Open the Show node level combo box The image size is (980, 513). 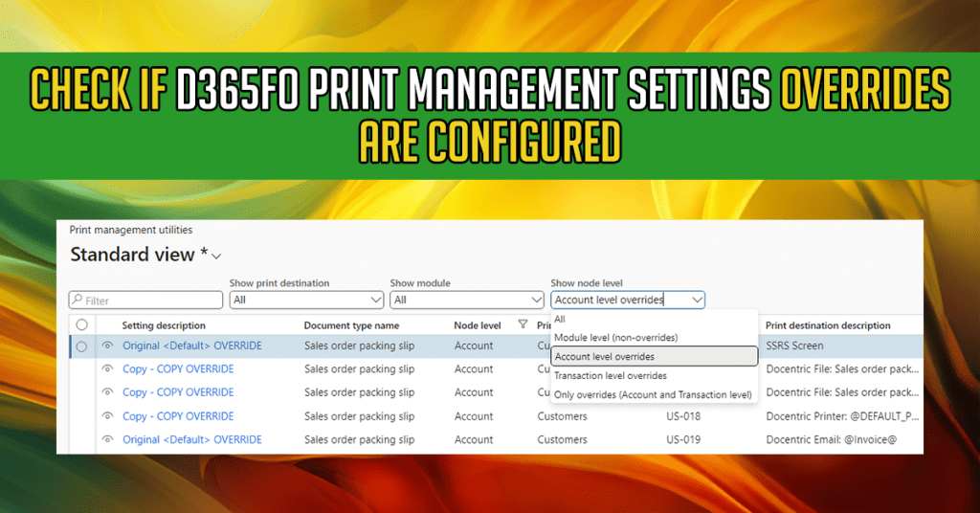pyautogui.click(x=628, y=300)
